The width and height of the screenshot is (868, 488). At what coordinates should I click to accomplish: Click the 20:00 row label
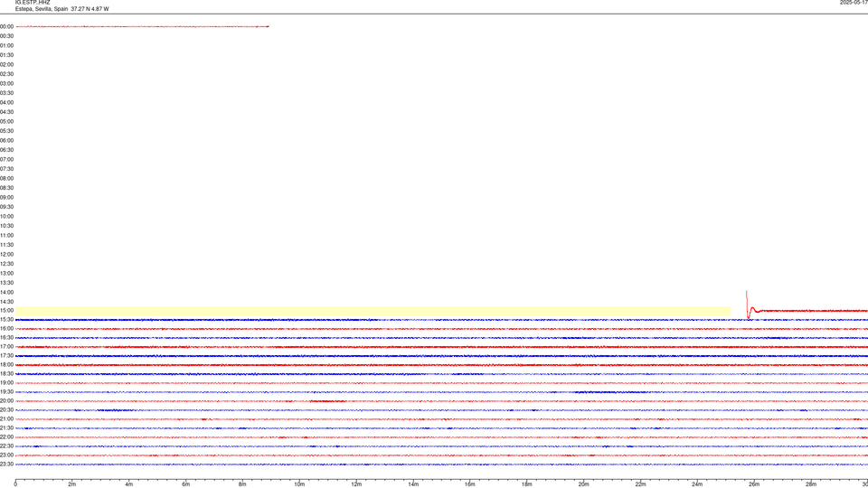(x=6, y=401)
